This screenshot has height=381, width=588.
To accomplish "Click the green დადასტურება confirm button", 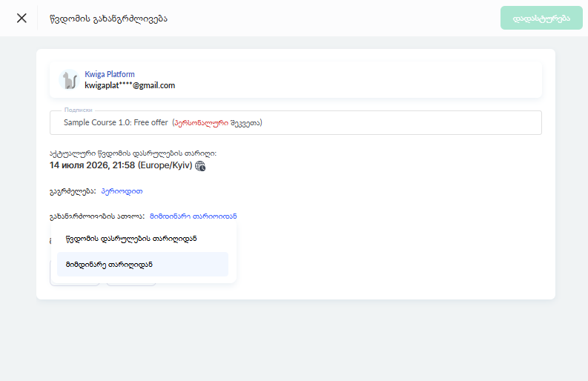I will 541,18.
